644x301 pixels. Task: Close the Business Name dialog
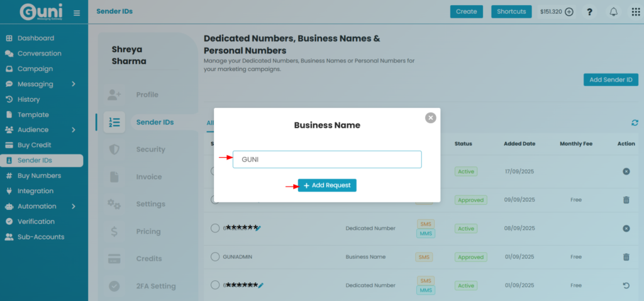coord(430,118)
